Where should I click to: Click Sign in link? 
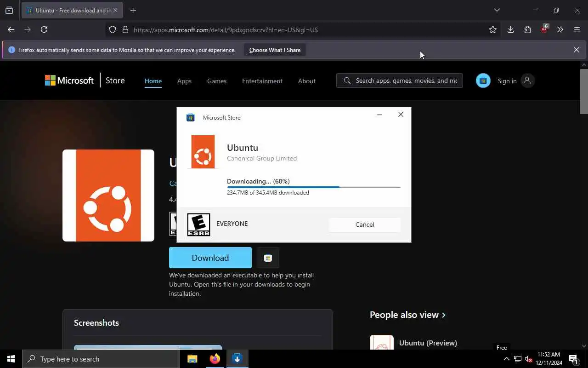click(x=507, y=81)
